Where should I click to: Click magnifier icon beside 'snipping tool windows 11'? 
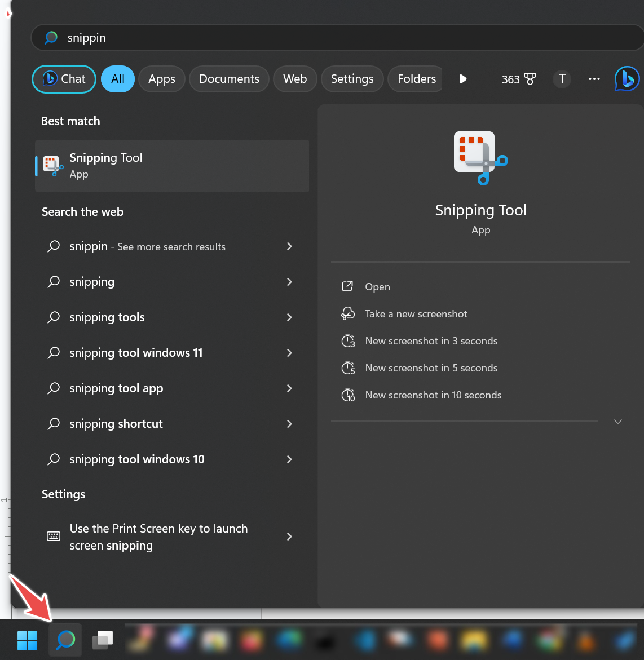point(54,352)
